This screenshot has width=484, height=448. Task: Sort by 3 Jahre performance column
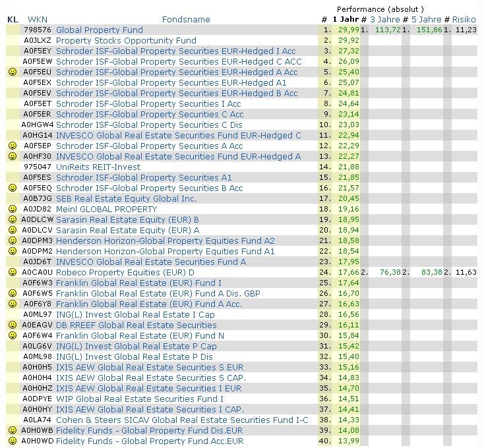click(x=385, y=19)
